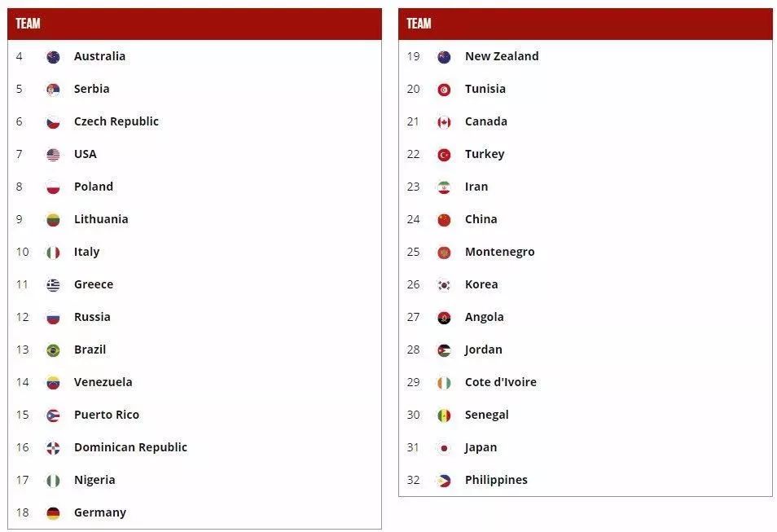Screen dimensions: 777x532
Task: Click the Japan flag icon
Action: (444, 448)
